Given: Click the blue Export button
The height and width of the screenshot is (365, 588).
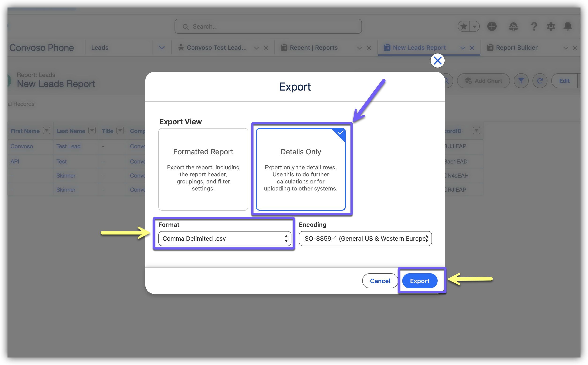Looking at the screenshot, I should [x=420, y=281].
